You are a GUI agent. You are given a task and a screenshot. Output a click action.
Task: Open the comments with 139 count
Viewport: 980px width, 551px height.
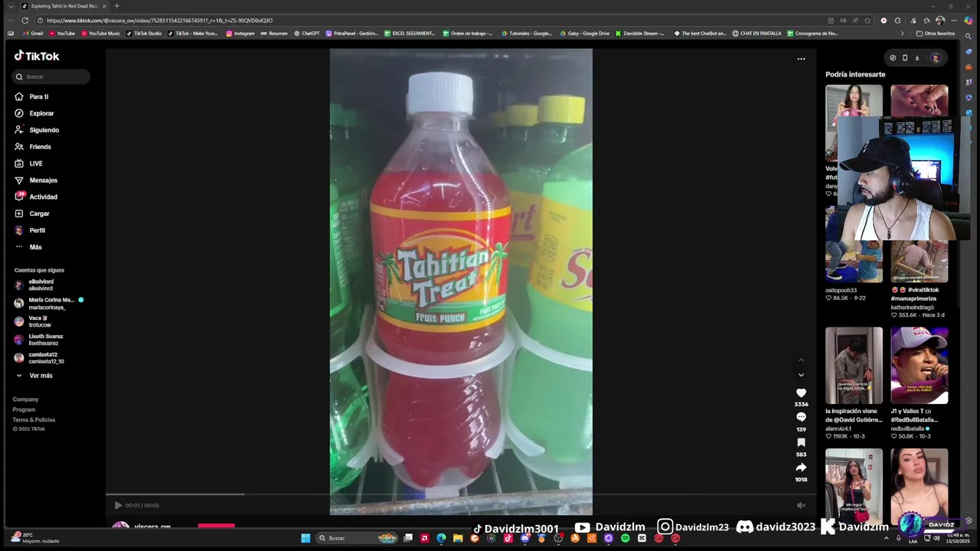[801, 417]
